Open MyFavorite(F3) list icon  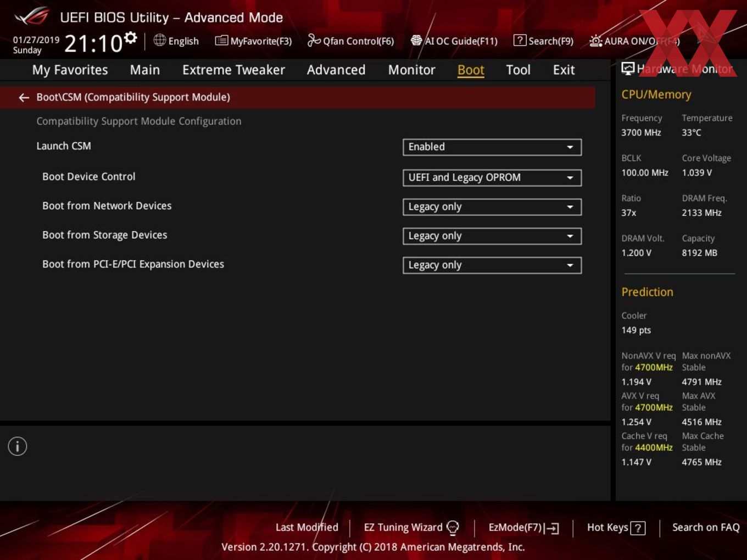point(221,41)
